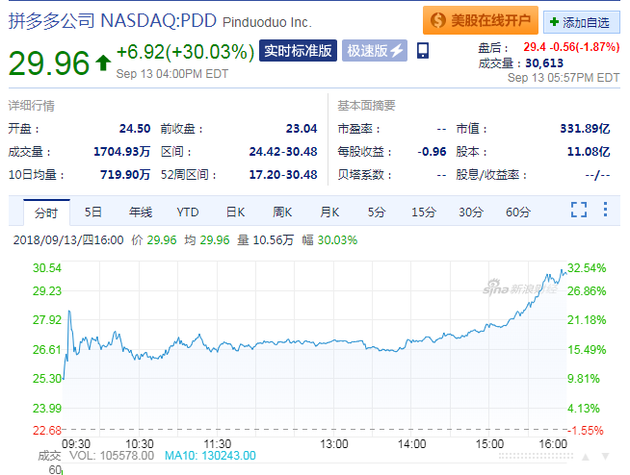Image resolution: width=630 pixels, height=475 pixels.
Task: Click the current price 29.96
Action: pyautogui.click(x=49, y=63)
